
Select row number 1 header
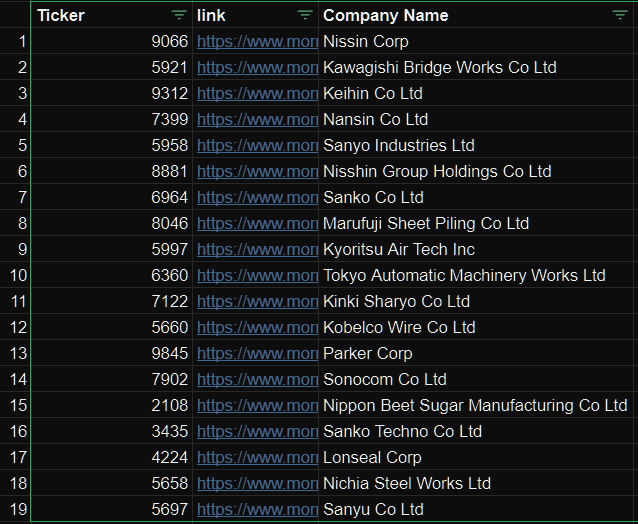pyautogui.click(x=16, y=42)
